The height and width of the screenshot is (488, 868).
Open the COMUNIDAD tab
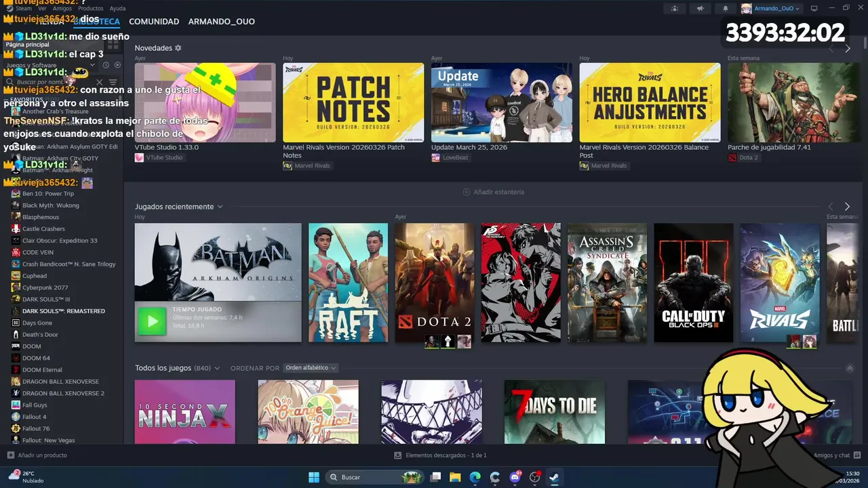(x=154, y=22)
